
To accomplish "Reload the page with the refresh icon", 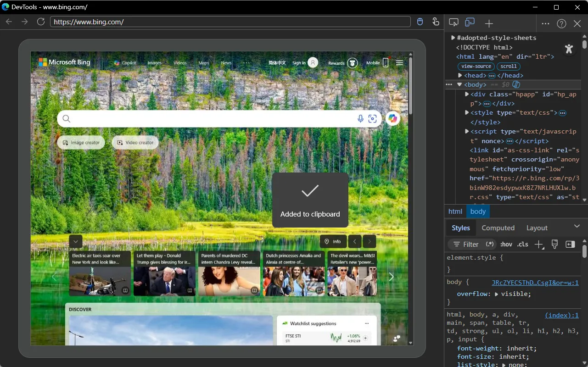I will click(41, 22).
